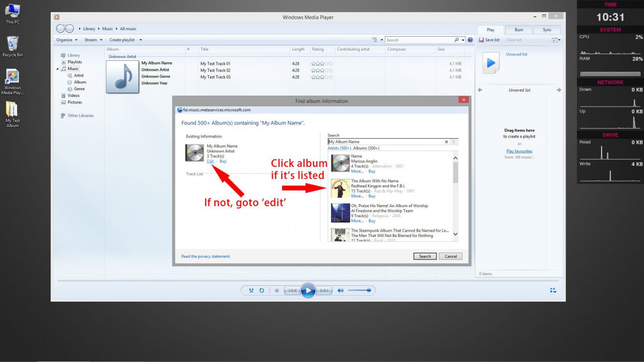Screen dimensions: 644x362
Task: Click the Buy link under Existing Information
Action: (223, 161)
